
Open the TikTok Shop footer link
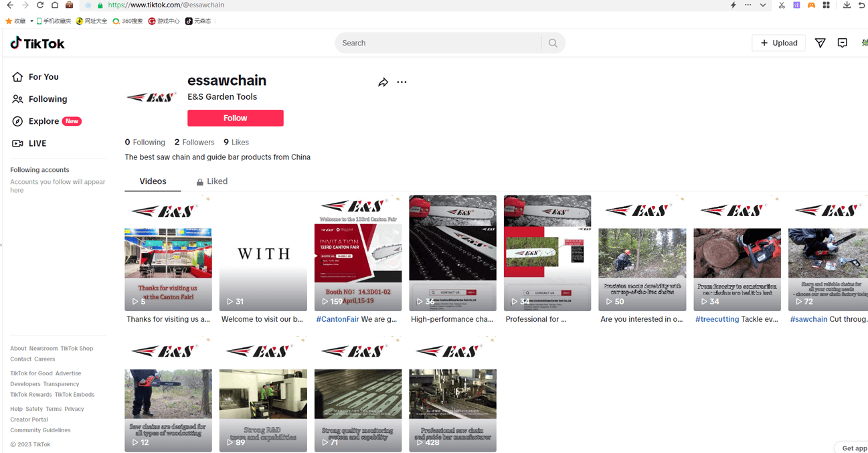(x=77, y=349)
